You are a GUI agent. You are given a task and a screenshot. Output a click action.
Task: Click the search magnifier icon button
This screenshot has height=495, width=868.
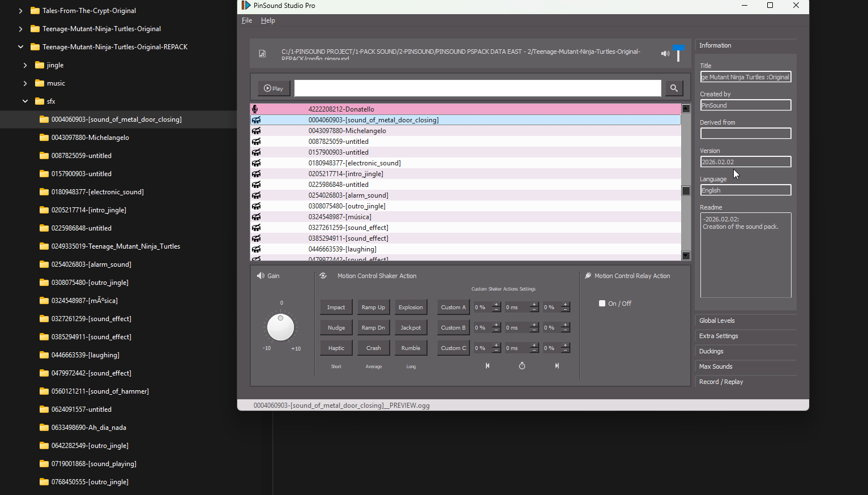(x=674, y=88)
